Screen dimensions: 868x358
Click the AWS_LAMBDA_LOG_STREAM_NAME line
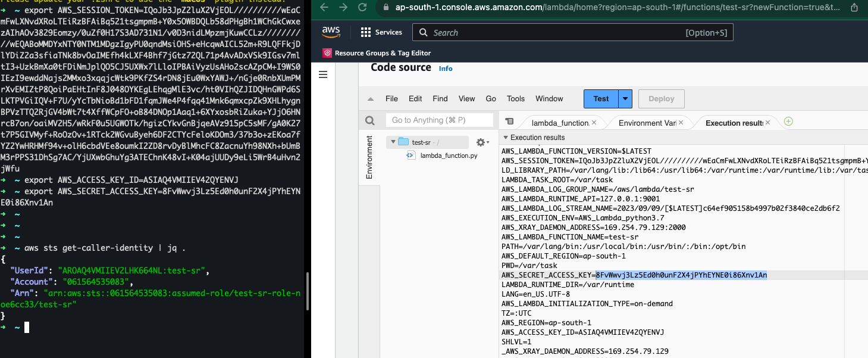670,208
